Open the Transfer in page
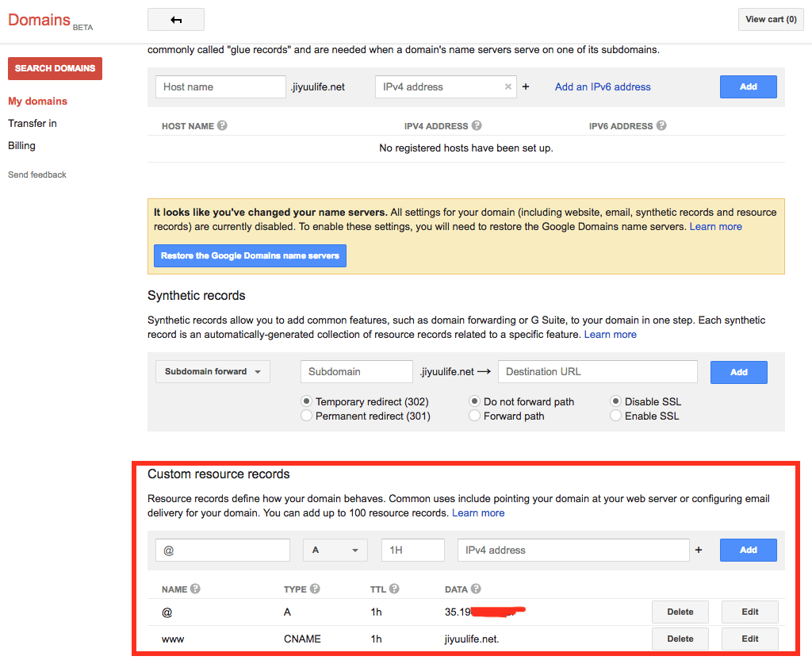The image size is (812, 660). [x=33, y=123]
